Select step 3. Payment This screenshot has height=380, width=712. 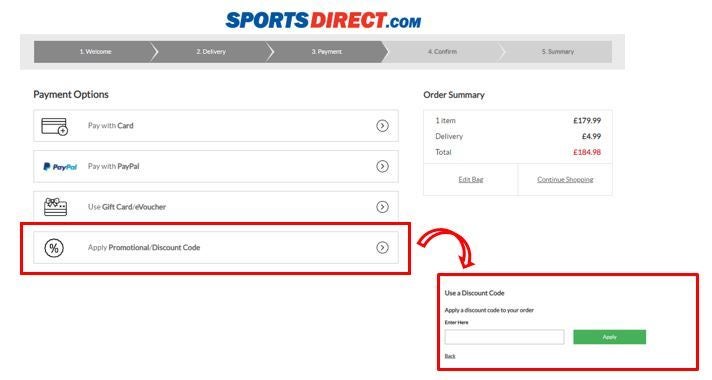tap(326, 52)
